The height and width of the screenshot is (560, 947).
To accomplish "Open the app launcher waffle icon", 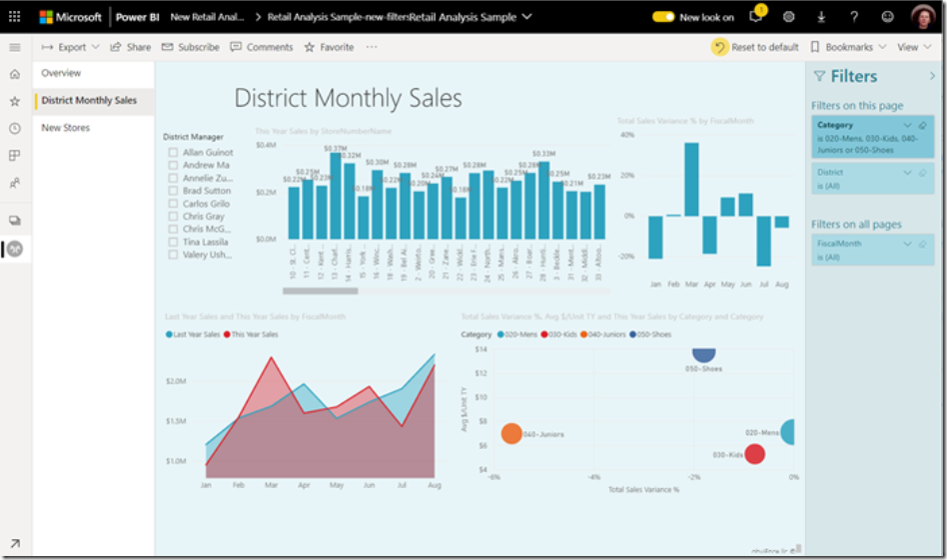I will click(x=15, y=17).
